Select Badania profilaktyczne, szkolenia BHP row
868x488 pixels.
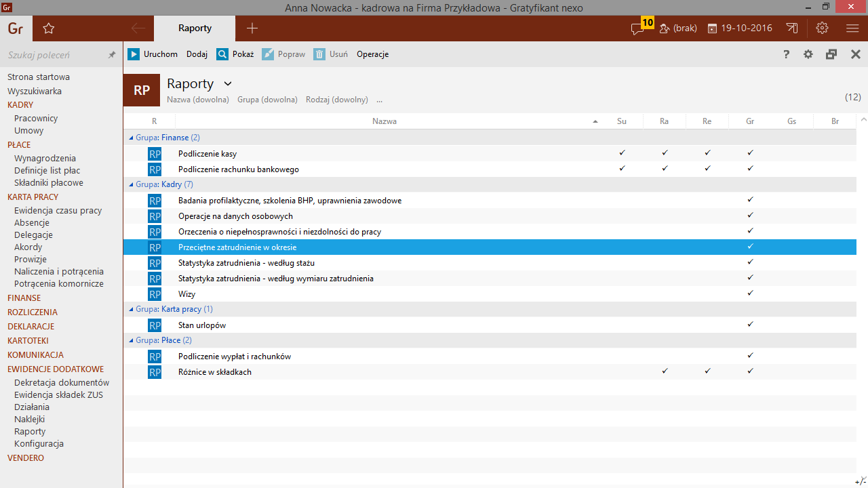pos(489,201)
